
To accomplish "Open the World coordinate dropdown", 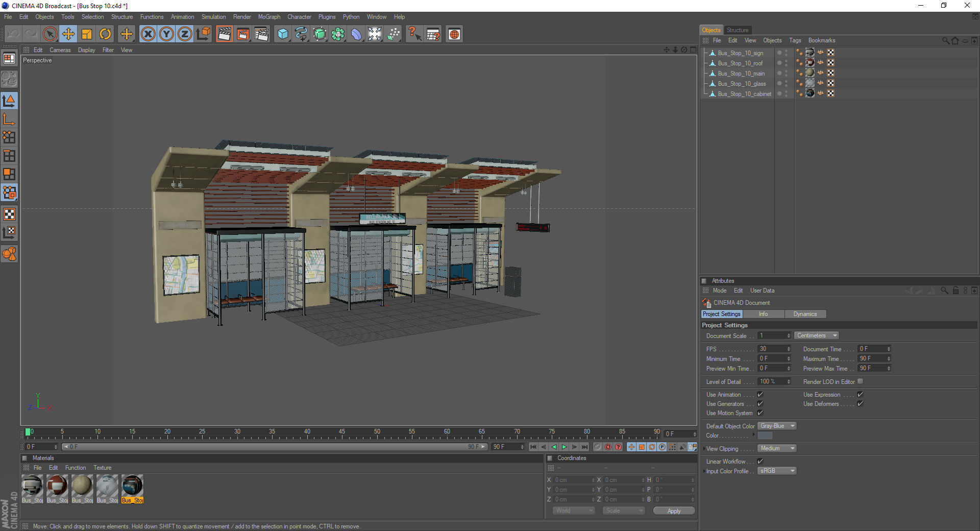I will click(x=574, y=511).
